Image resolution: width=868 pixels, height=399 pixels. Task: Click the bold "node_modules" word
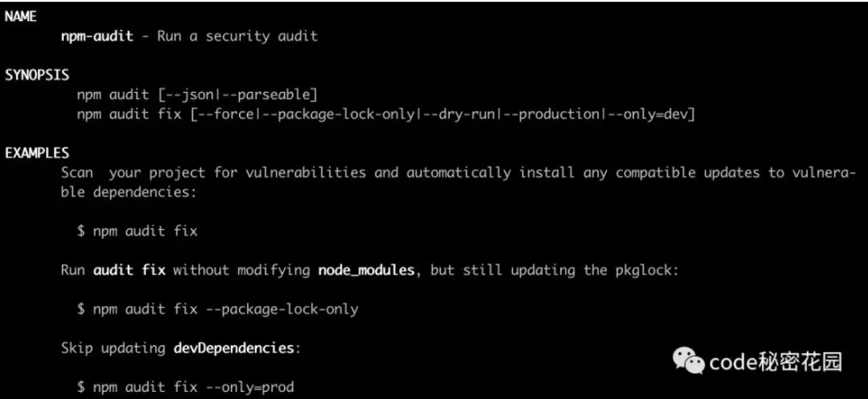click(365, 270)
